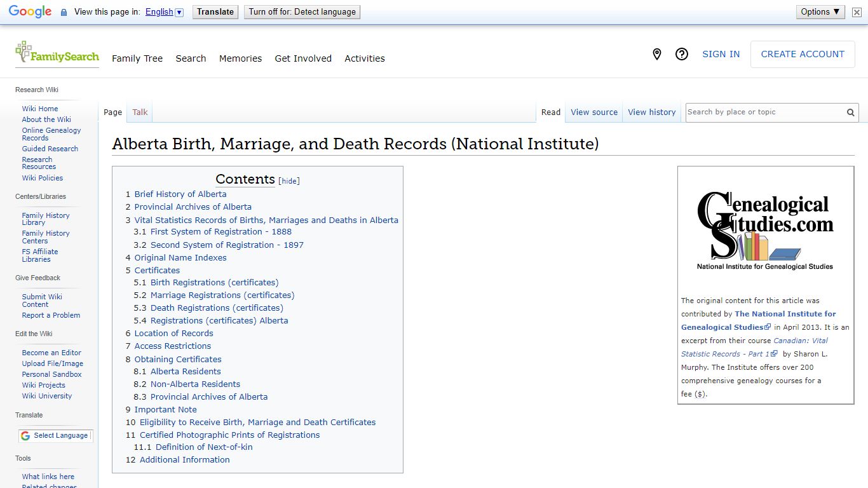Open the help question mark icon
This screenshot has height=488, width=868.
(682, 55)
